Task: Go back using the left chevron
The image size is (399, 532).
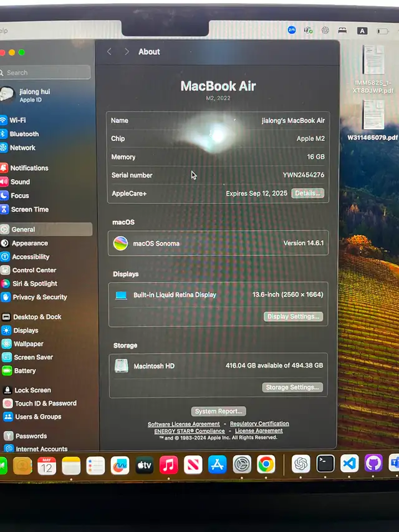Action: [x=109, y=52]
